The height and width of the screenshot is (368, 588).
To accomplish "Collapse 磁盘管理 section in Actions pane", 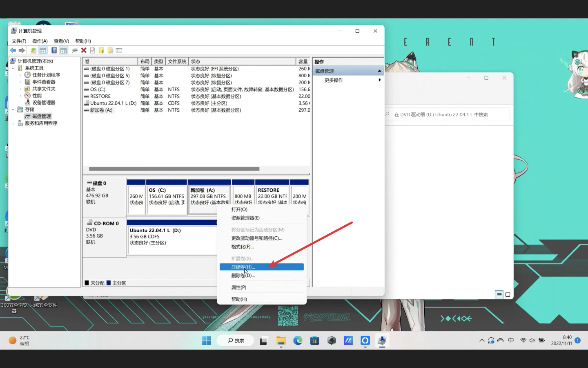I will (379, 71).
